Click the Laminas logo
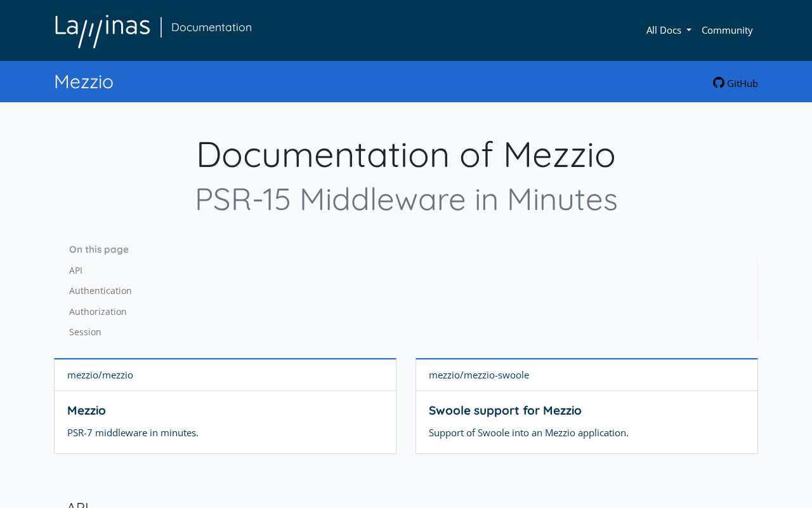 tap(103, 30)
